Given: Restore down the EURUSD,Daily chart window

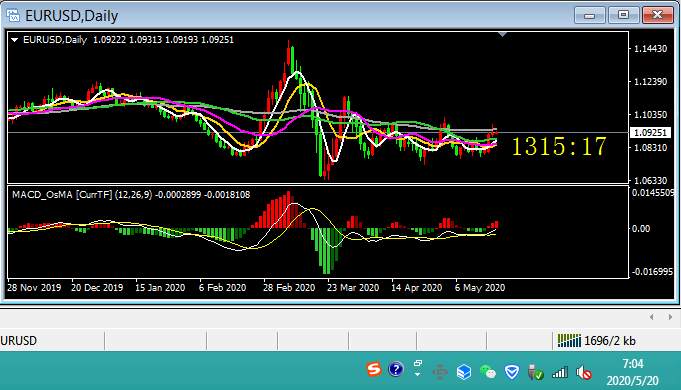Looking at the screenshot, I should pos(623,15).
